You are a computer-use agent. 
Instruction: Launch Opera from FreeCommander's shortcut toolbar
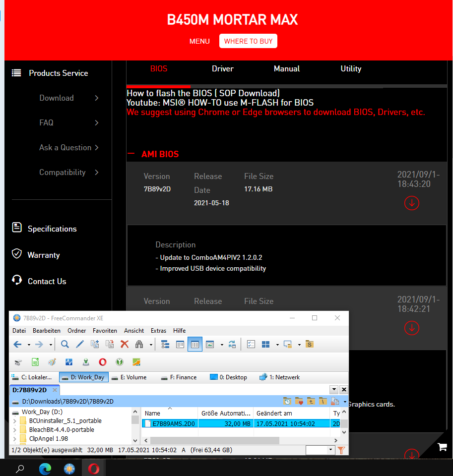tap(103, 362)
